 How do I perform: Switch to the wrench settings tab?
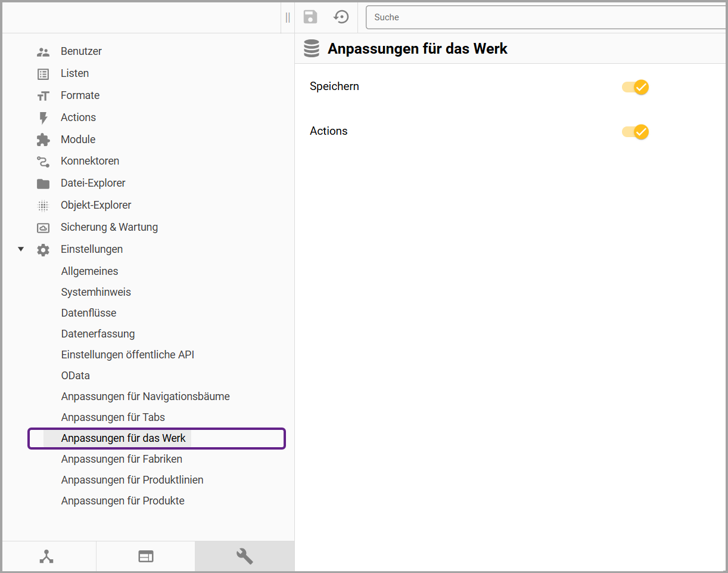pyautogui.click(x=244, y=556)
